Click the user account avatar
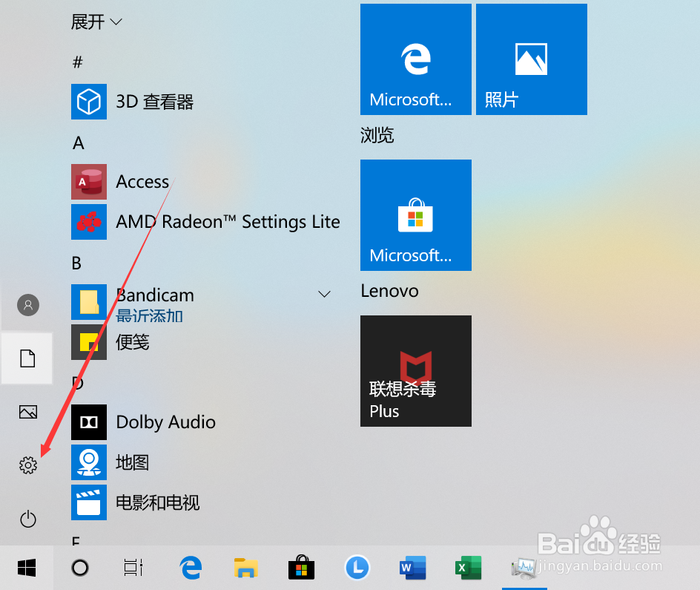 [x=27, y=305]
